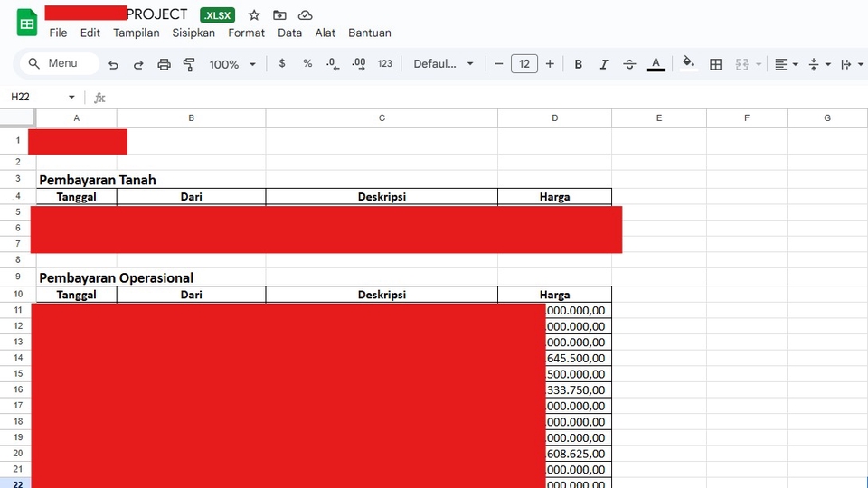
Task: Open the Alat menu
Action: [325, 33]
